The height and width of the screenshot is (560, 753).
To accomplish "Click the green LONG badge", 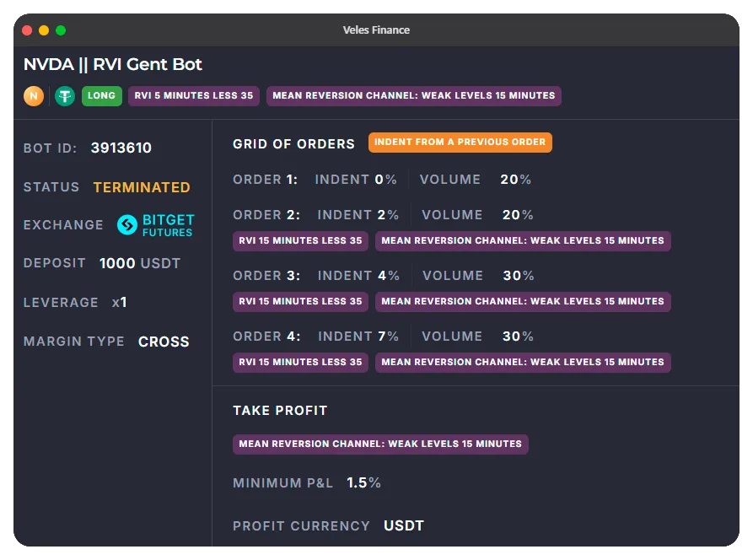I will click(101, 96).
